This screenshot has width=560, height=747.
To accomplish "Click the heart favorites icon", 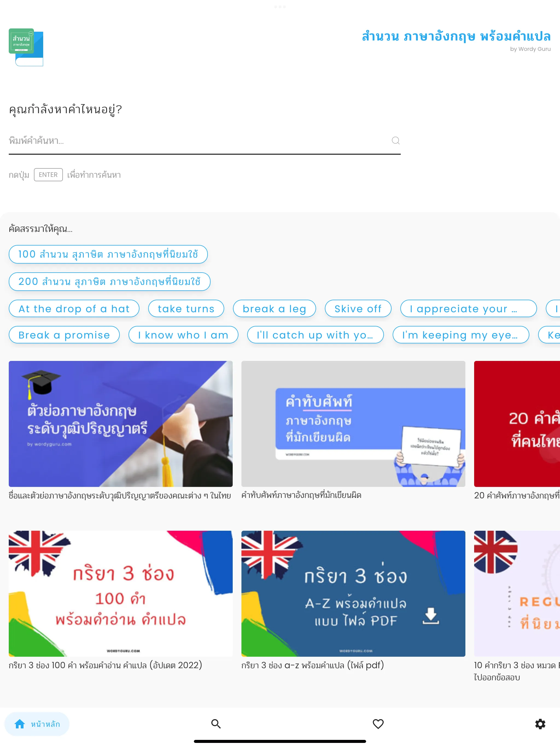I will point(378,723).
